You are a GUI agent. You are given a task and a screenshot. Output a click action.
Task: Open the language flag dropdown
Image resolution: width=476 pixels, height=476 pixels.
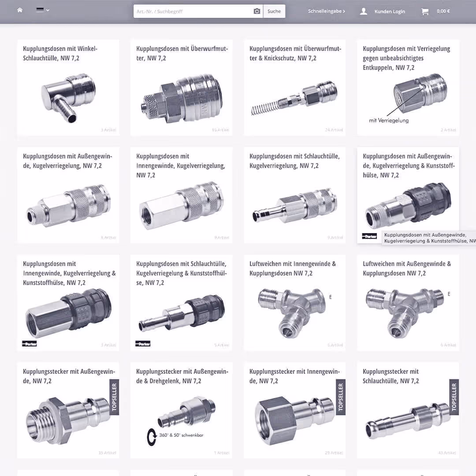42,10
